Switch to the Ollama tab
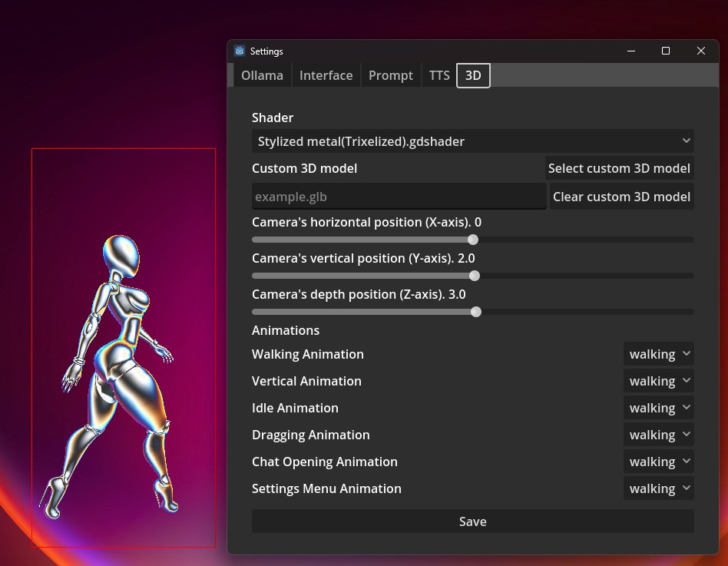This screenshot has width=728, height=566. tap(262, 75)
